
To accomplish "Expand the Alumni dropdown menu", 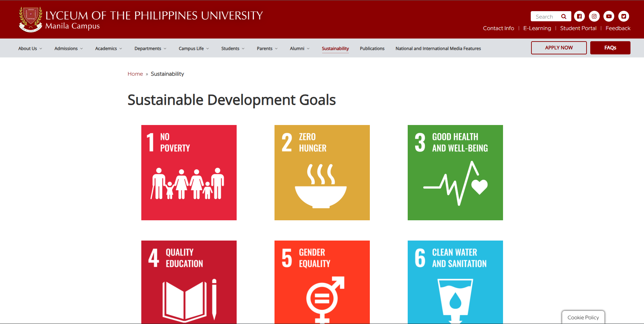I will [300, 49].
